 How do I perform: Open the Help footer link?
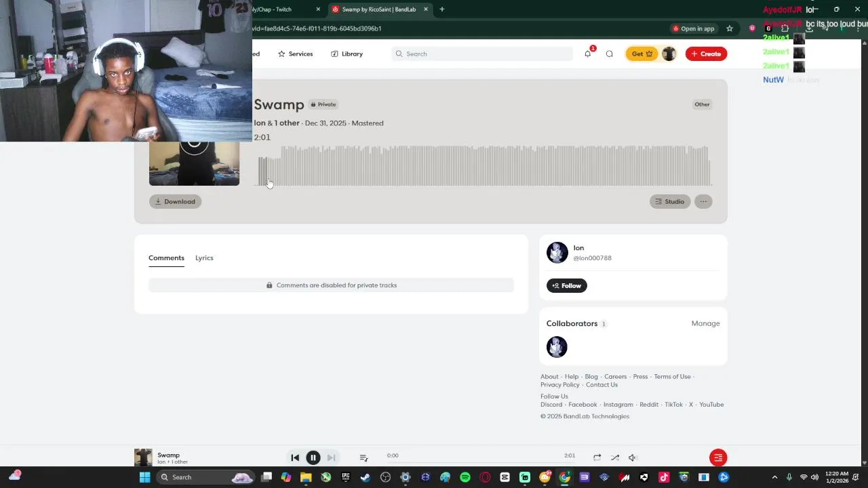pyautogui.click(x=572, y=377)
